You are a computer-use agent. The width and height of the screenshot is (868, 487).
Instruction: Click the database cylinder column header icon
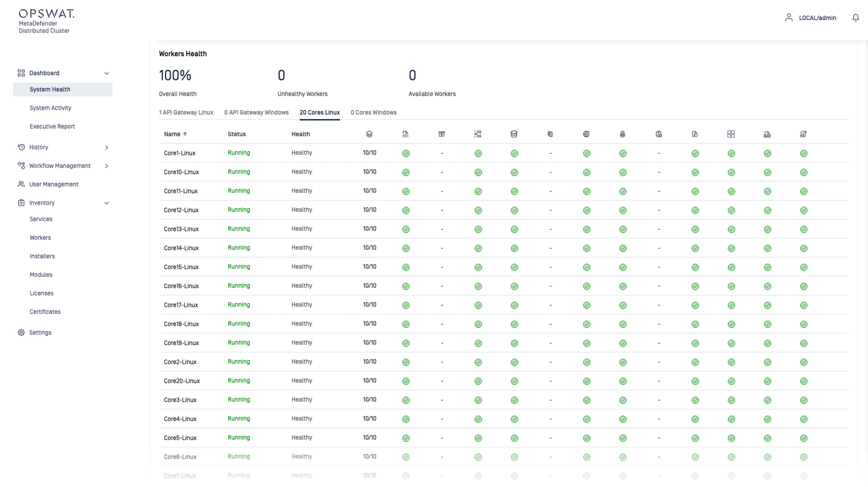click(514, 134)
